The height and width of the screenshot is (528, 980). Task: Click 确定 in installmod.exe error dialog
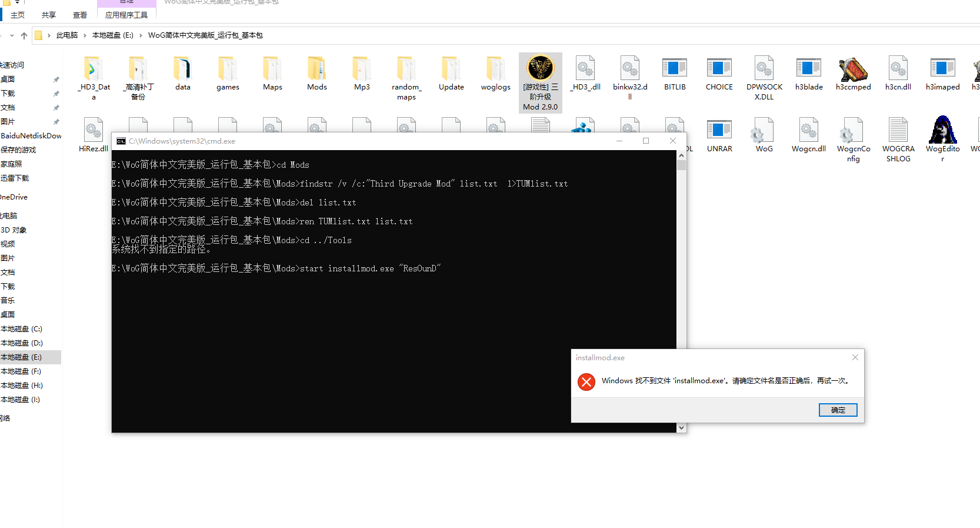(x=838, y=410)
